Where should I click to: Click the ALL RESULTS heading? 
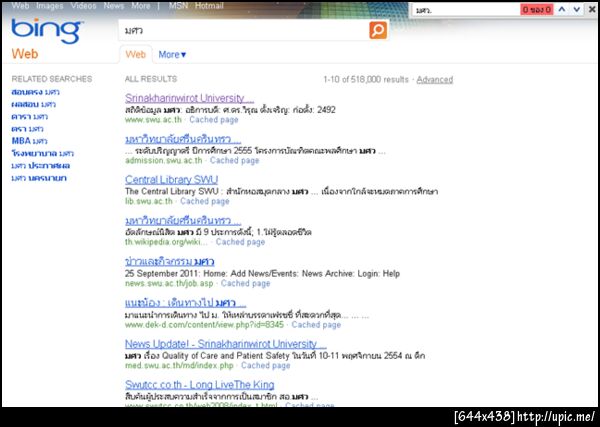[151, 79]
